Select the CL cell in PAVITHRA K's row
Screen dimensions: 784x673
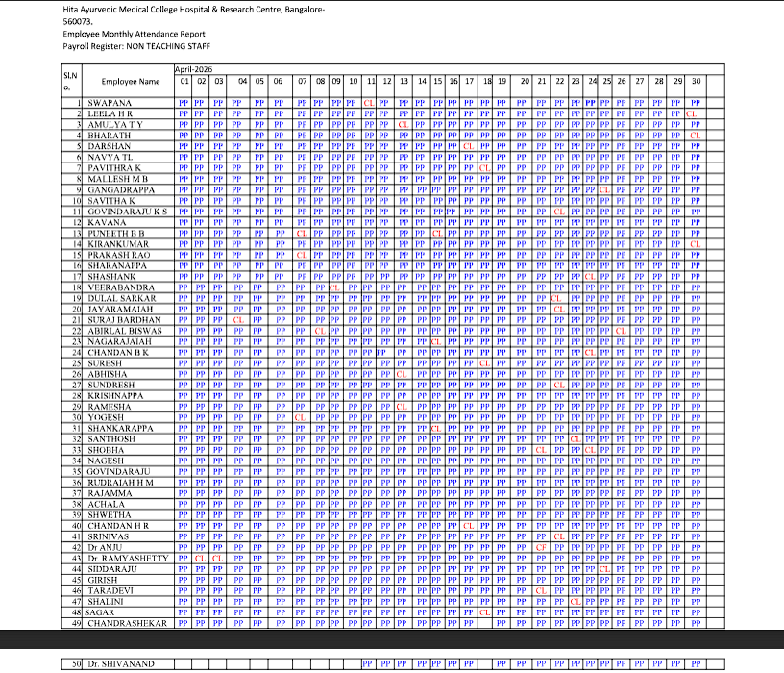point(484,168)
